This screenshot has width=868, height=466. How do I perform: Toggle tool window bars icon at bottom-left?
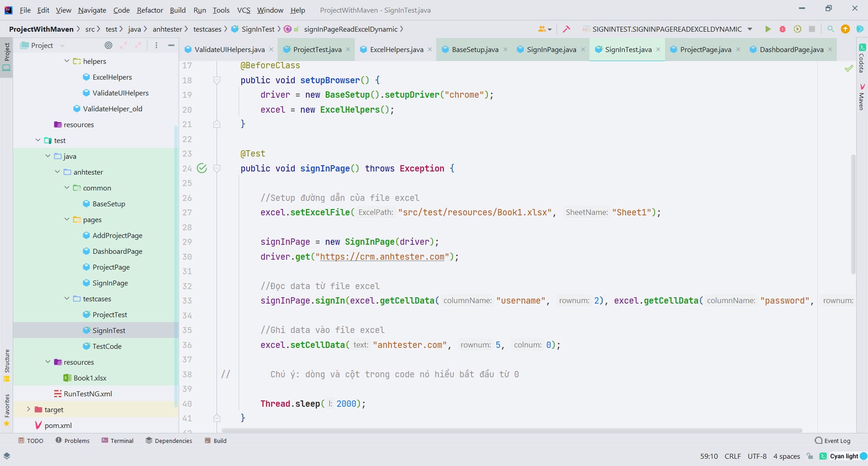tap(7, 456)
